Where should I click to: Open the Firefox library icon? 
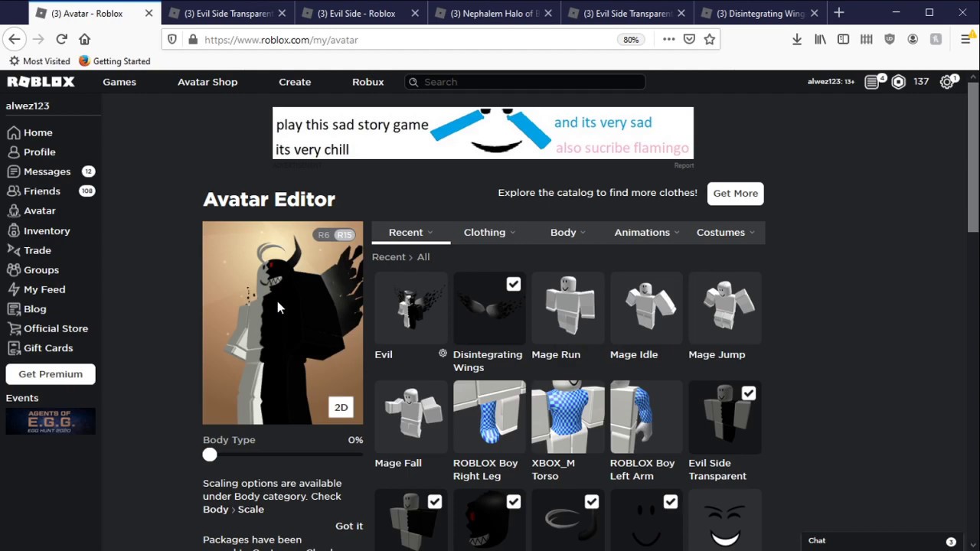click(820, 39)
